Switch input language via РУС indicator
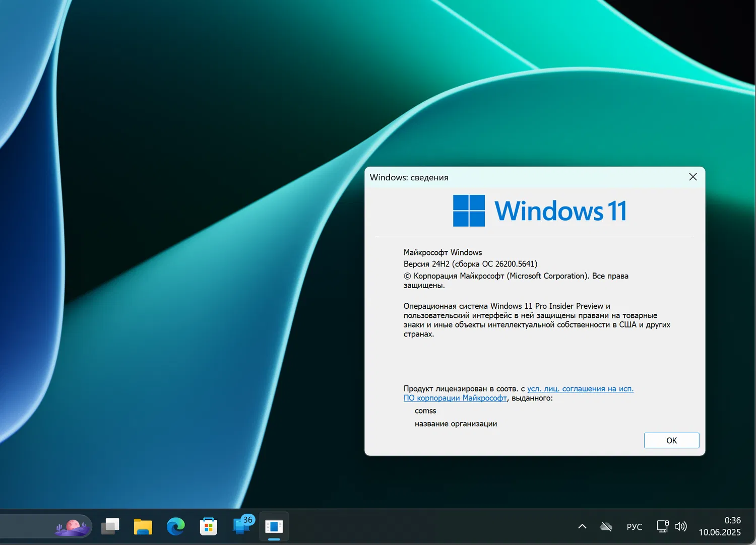The height and width of the screenshot is (545, 756). 634,526
